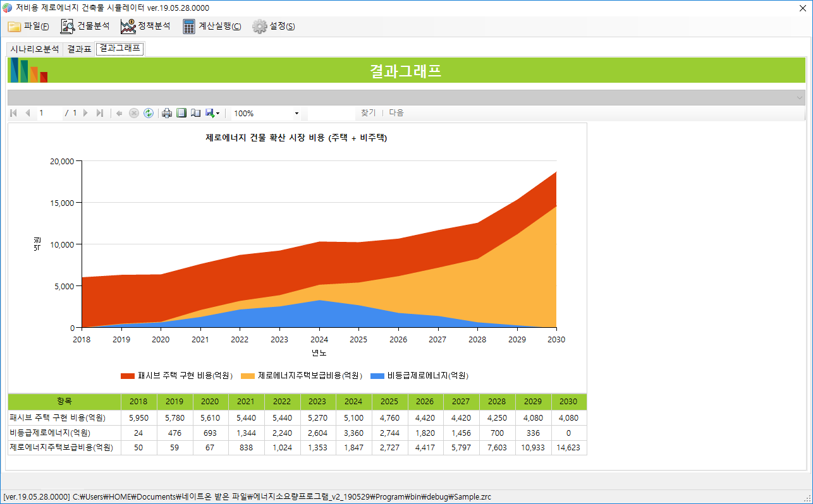
Task: Click the back to parent report arrow
Action: point(119,113)
